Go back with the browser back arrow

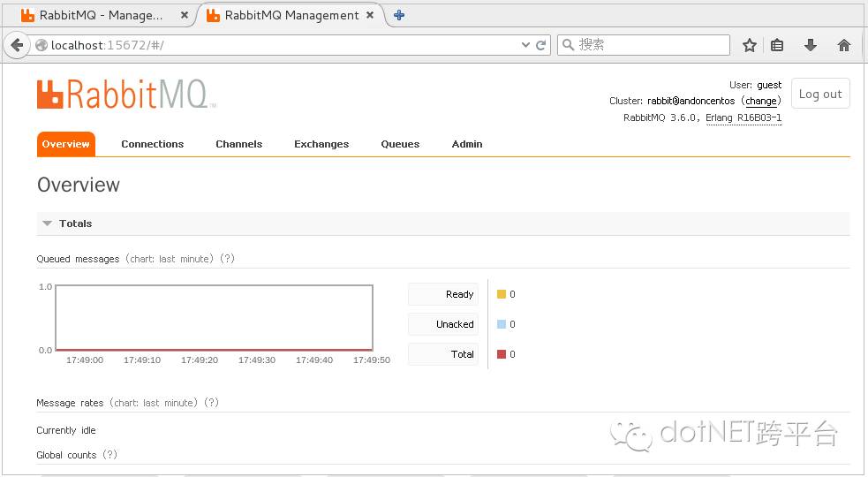tap(17, 45)
